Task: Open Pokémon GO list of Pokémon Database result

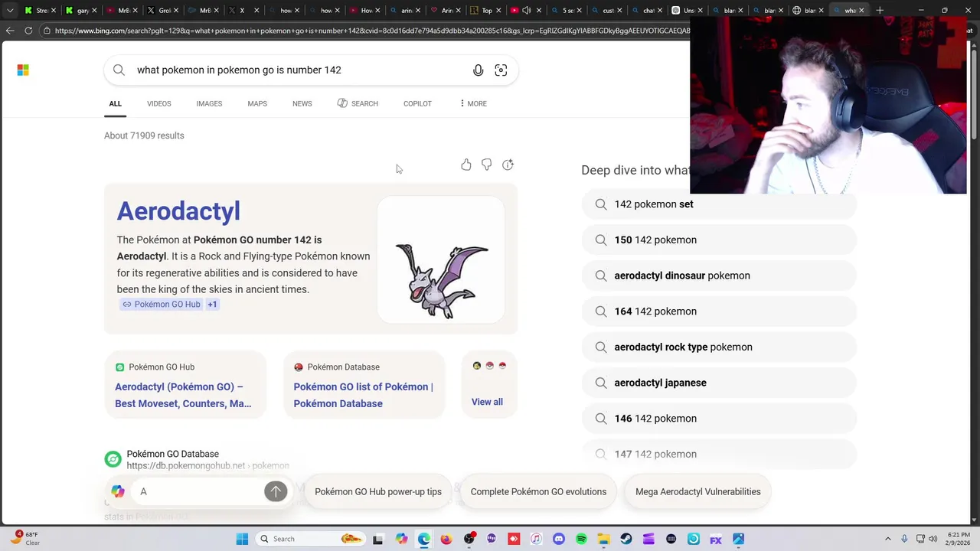Action: click(x=364, y=395)
